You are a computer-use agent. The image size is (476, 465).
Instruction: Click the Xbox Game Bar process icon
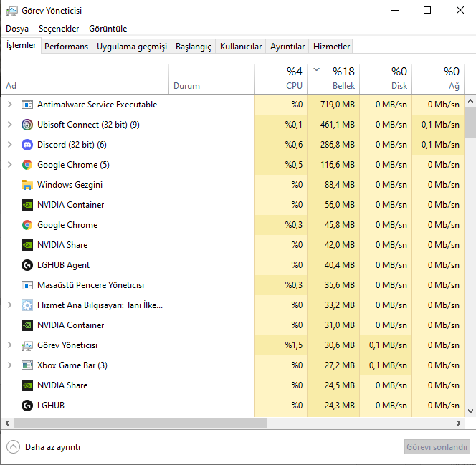click(x=27, y=365)
